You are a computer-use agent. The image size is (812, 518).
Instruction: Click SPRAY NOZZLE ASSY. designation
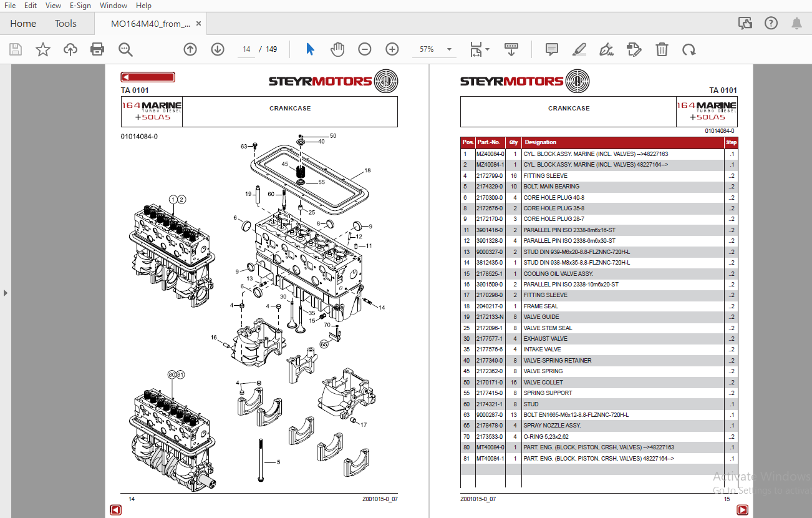tap(552, 426)
